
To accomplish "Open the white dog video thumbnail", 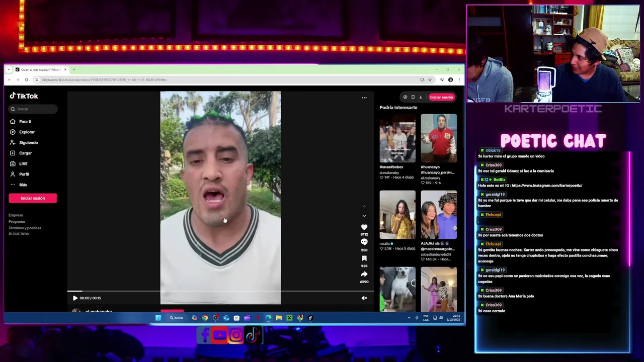I will tap(397, 290).
